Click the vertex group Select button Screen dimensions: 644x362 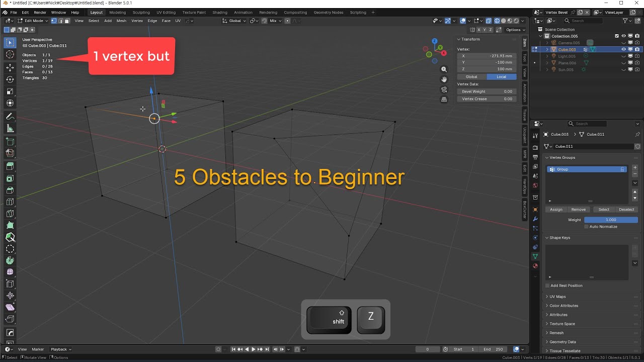click(604, 210)
